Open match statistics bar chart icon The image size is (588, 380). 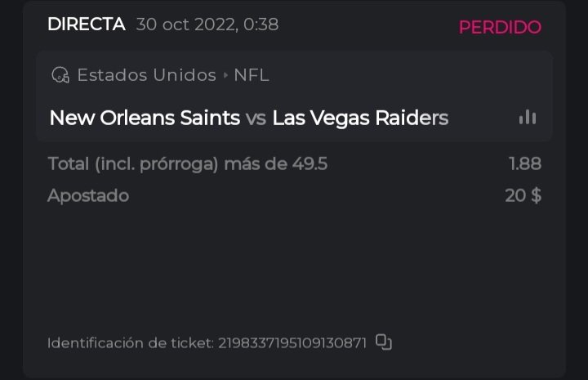point(528,118)
